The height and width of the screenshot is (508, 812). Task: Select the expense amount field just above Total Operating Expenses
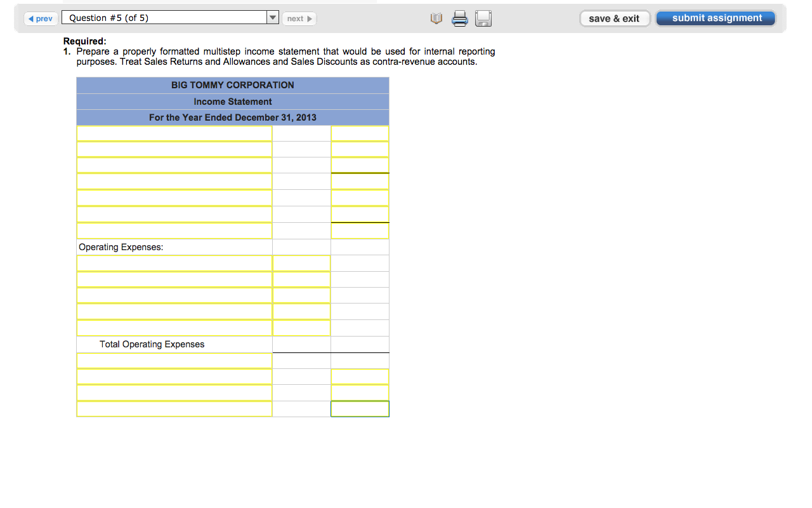pyautogui.click(x=301, y=328)
